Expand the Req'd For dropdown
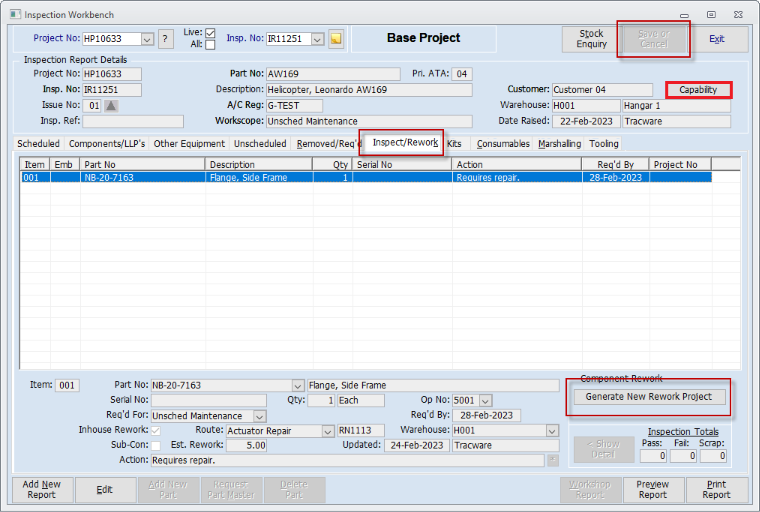Screen dimensions: 760x512 click(x=259, y=416)
